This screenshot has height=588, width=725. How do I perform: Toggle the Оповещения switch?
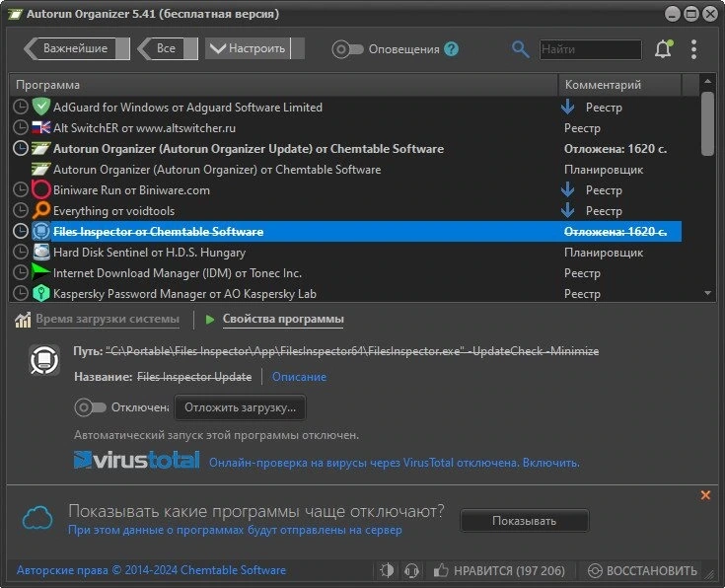coord(347,49)
